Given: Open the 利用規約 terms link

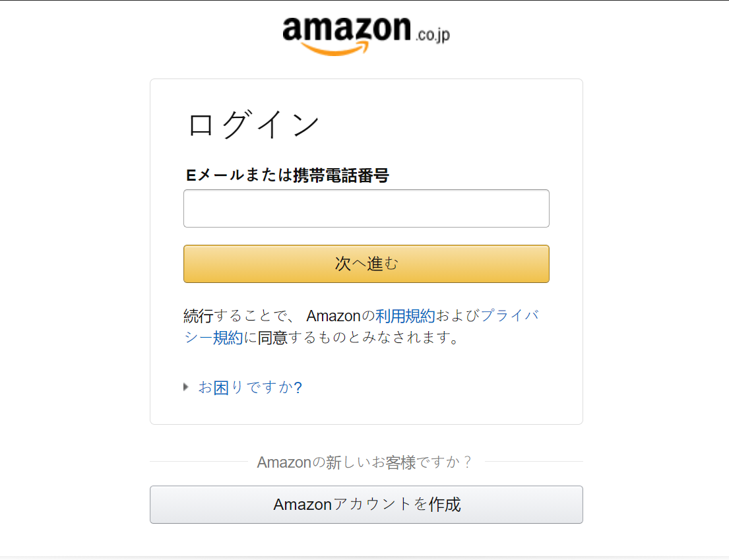Looking at the screenshot, I should point(405,316).
